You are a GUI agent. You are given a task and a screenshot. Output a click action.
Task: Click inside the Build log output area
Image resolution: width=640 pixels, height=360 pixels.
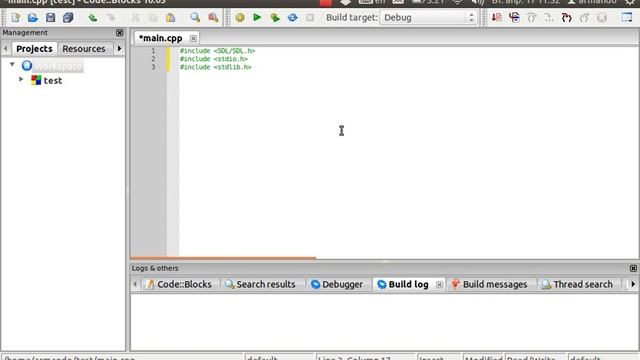click(x=384, y=322)
